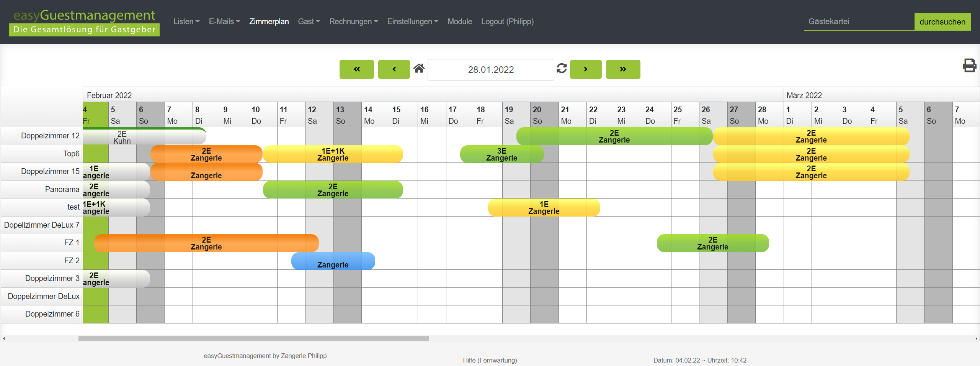980x366 pixels.
Task: Expand the Rechnungen dropdown
Action: coord(353,22)
